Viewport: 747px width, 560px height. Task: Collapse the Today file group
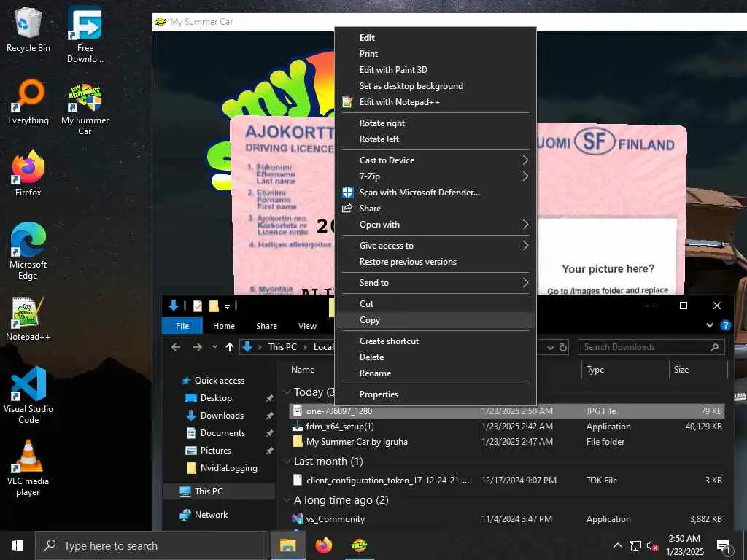pos(287,392)
